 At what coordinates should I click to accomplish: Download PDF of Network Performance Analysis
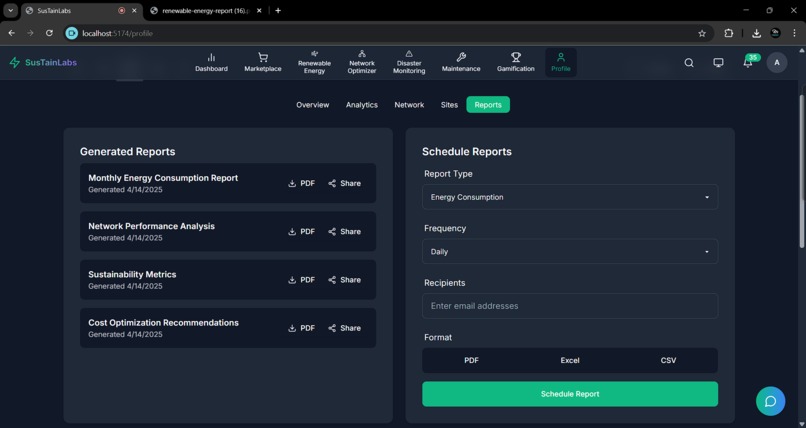coord(302,232)
